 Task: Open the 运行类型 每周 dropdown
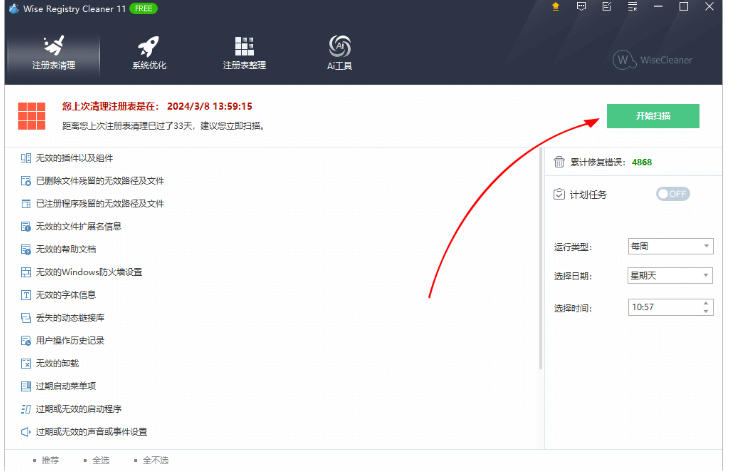click(x=670, y=246)
